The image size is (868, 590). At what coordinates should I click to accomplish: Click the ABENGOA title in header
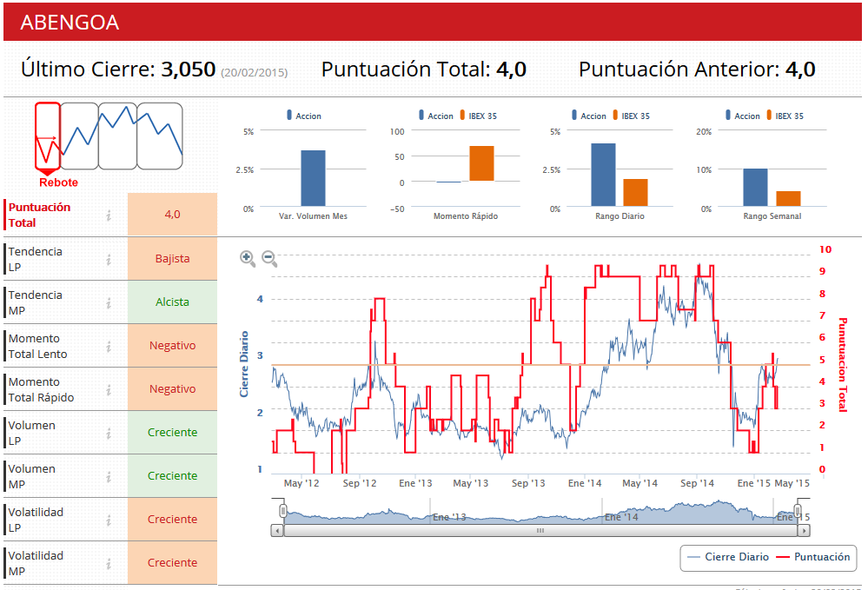click(70, 23)
